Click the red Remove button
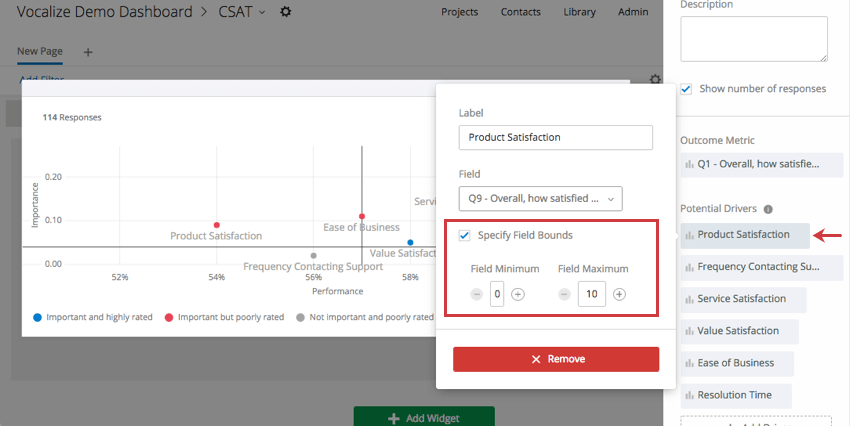Viewport: 850px width, 426px height. (556, 359)
